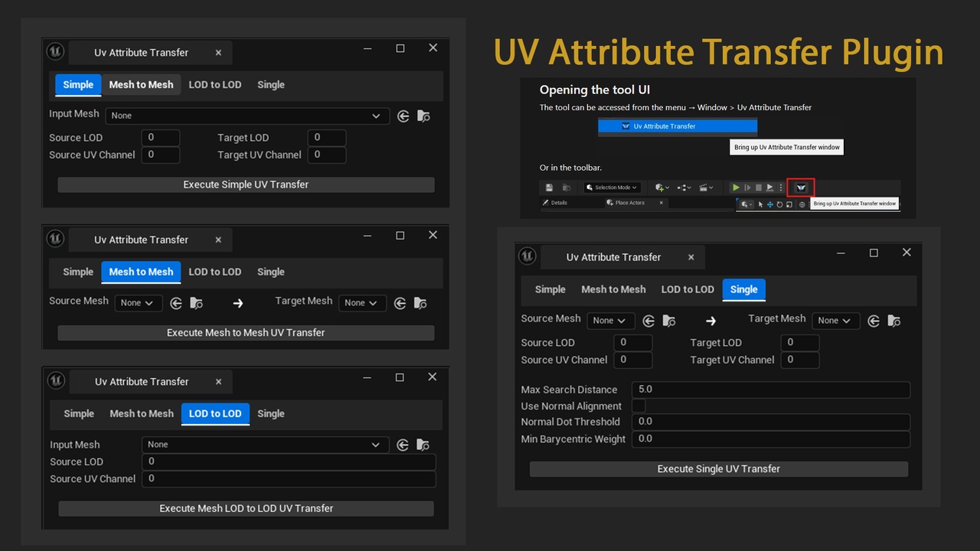Expand the blueprints node dropdown in toolbar

[684, 187]
